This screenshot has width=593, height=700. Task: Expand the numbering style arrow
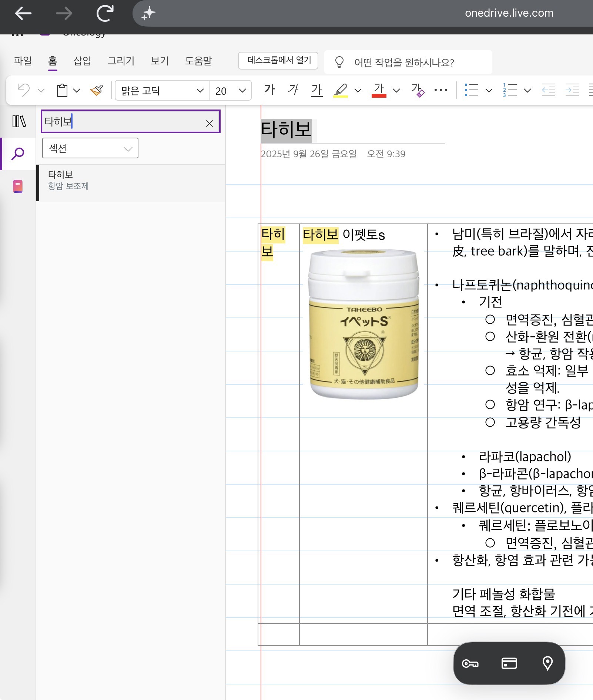527,91
